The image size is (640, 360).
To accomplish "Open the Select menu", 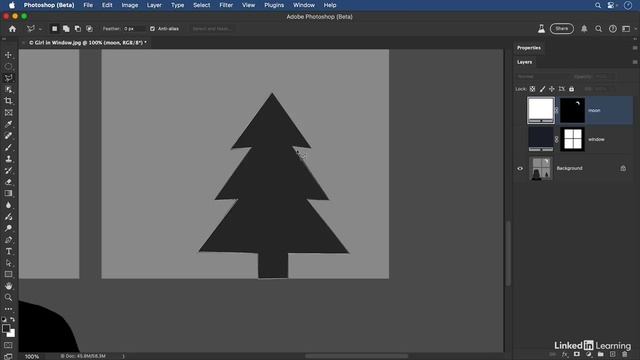I will click(201, 5).
